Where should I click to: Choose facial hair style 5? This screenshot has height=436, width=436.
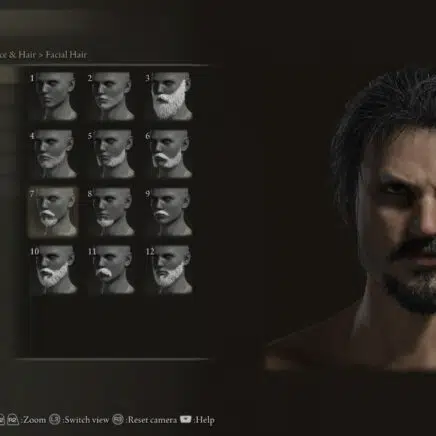(x=111, y=154)
